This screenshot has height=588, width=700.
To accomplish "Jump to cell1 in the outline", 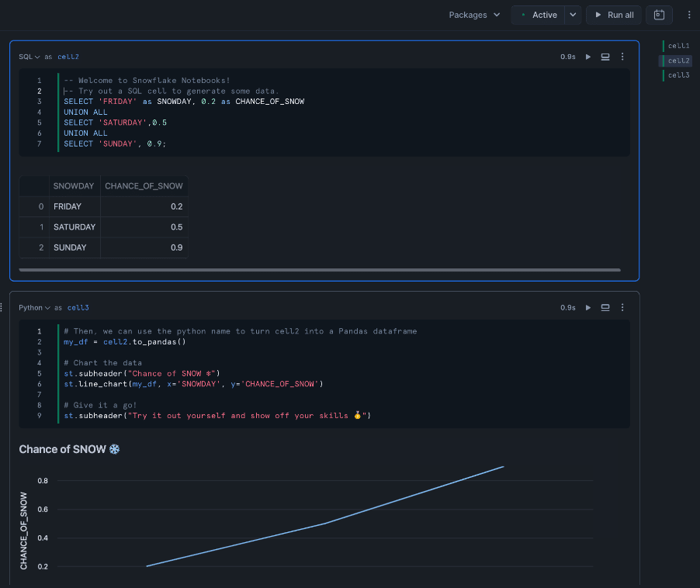I will click(x=678, y=46).
